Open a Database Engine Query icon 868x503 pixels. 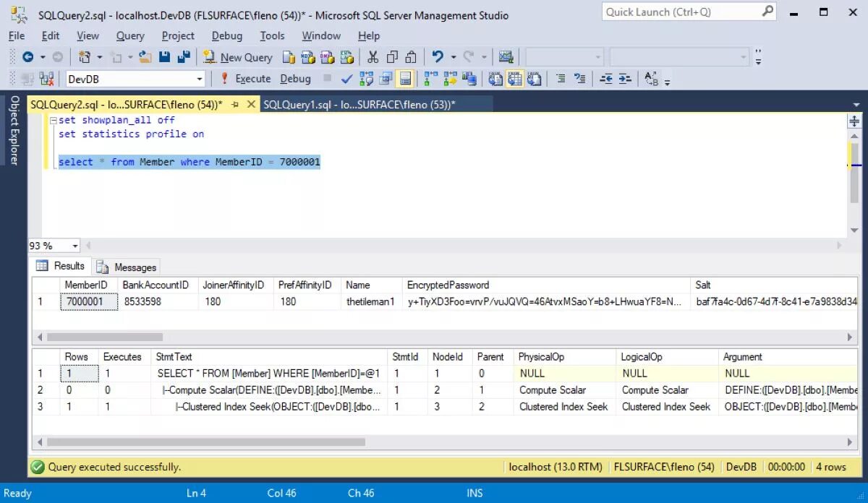[289, 57]
